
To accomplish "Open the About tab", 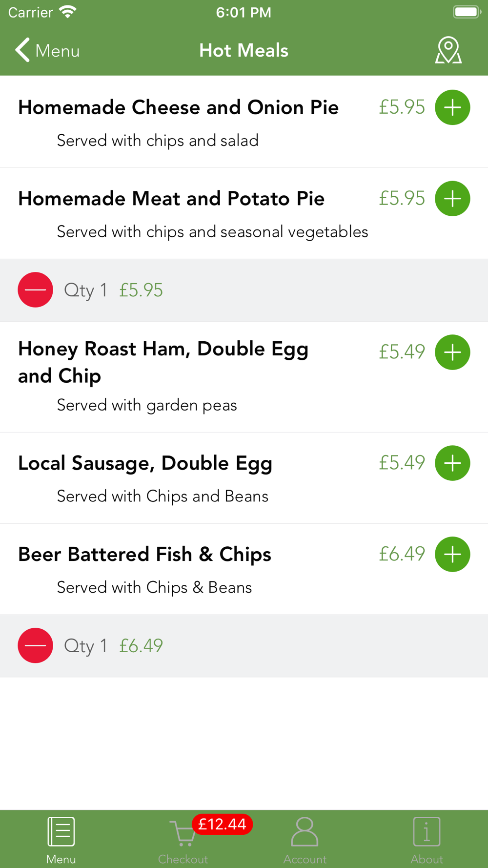I will click(x=427, y=840).
